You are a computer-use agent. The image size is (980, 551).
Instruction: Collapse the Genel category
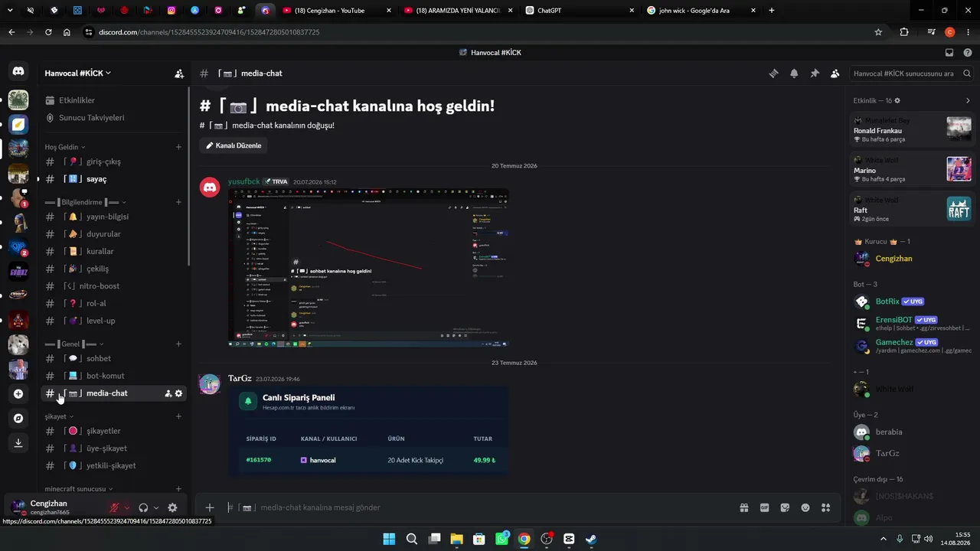click(73, 344)
